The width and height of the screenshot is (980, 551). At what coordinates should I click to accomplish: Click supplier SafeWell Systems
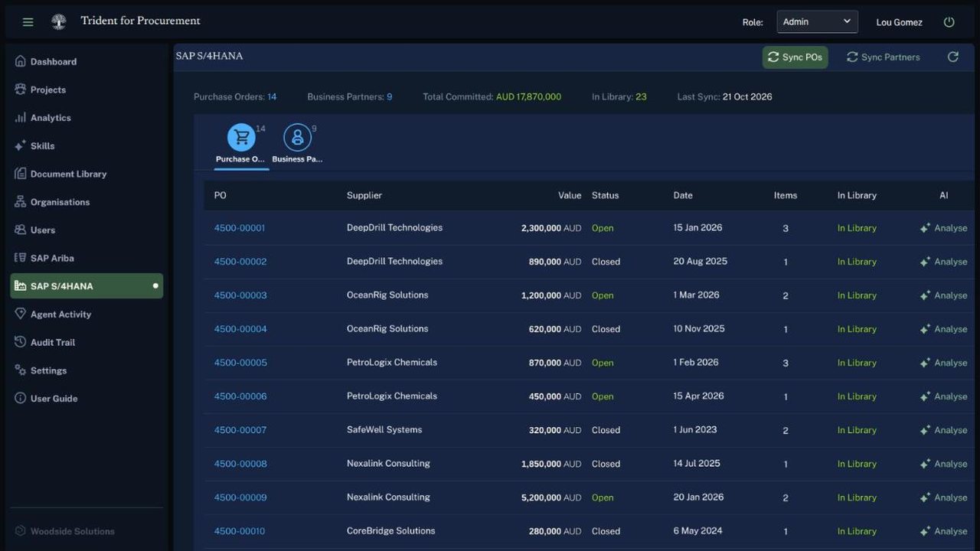pos(384,429)
